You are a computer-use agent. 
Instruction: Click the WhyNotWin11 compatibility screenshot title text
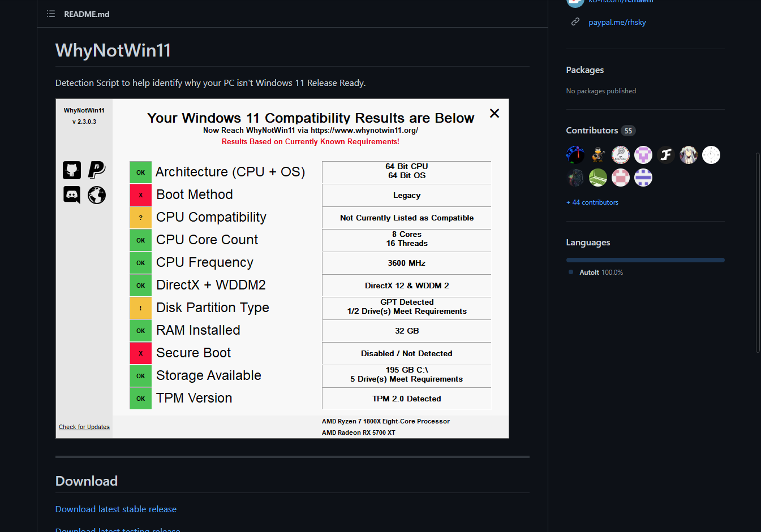tap(311, 118)
